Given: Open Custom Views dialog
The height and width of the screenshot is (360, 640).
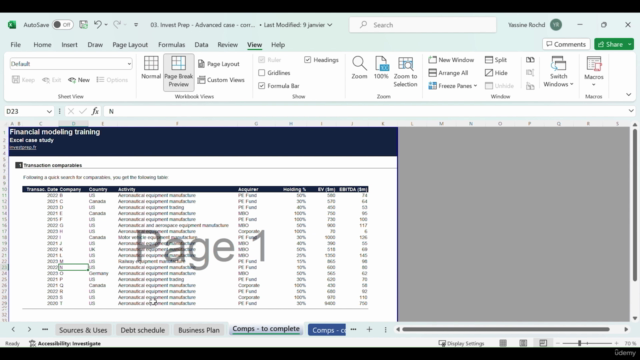Looking at the screenshot, I should (x=221, y=80).
